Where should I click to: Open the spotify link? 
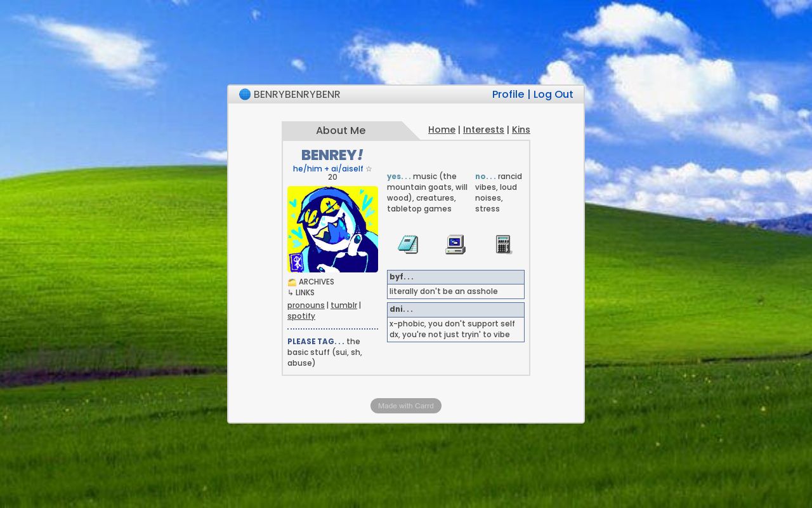[301, 316]
